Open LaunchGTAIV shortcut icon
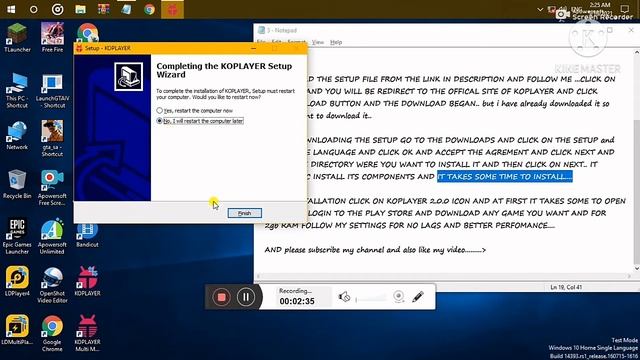This screenshot has height=360, width=640. coord(52,91)
